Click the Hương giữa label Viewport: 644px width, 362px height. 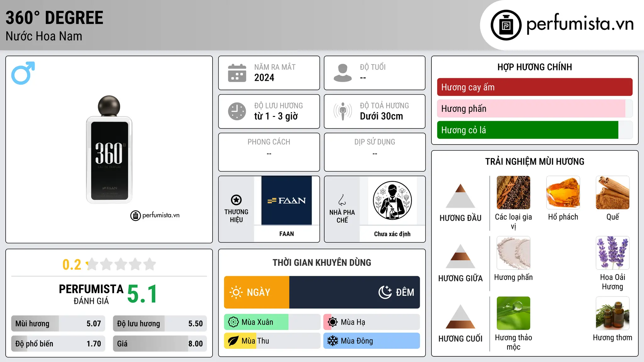coord(460,278)
